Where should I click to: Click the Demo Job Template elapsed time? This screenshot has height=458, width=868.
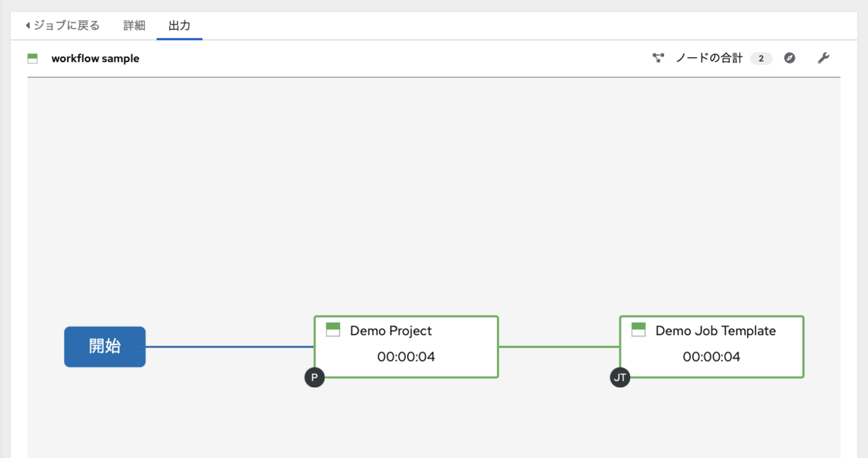pos(712,357)
